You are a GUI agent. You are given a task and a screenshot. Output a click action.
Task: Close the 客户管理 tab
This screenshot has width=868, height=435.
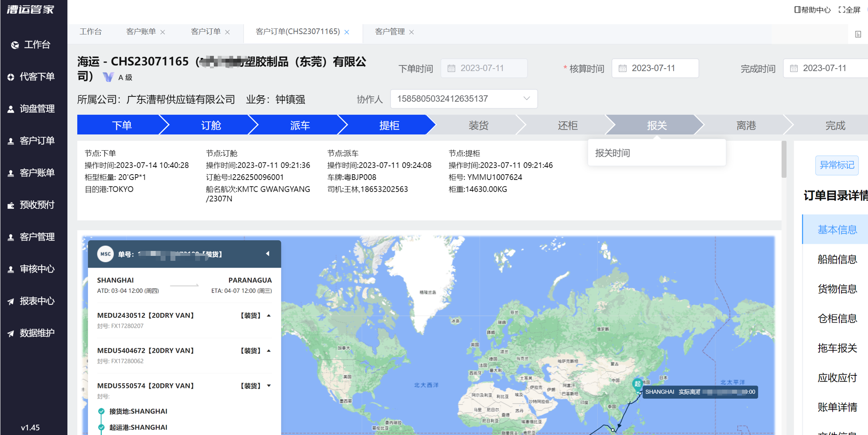(x=411, y=32)
